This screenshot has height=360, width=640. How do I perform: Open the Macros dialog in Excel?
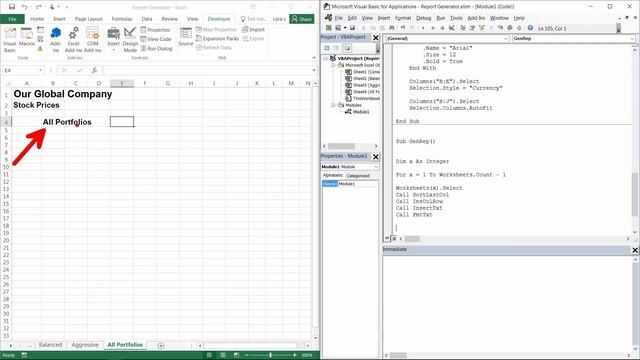point(27,37)
